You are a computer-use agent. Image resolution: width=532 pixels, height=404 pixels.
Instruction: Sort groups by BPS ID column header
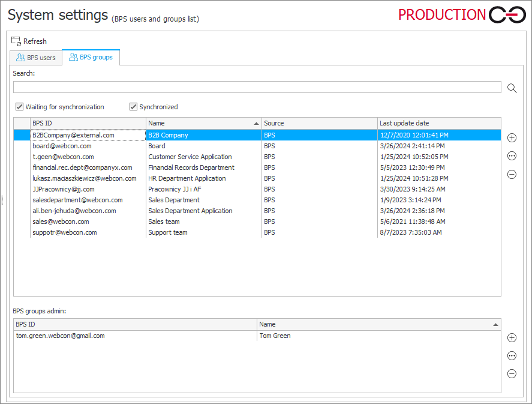pos(88,123)
